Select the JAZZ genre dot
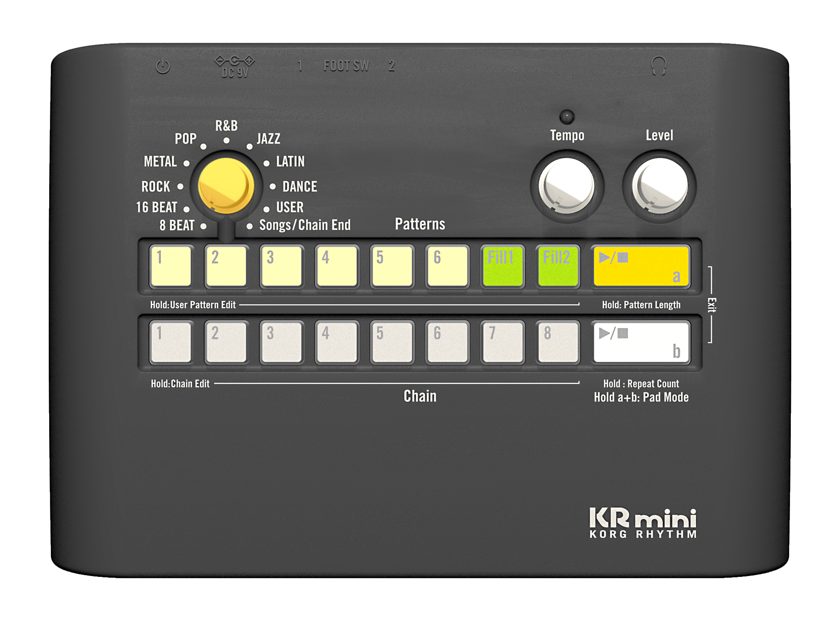The width and height of the screenshot is (840, 629). tap(249, 146)
